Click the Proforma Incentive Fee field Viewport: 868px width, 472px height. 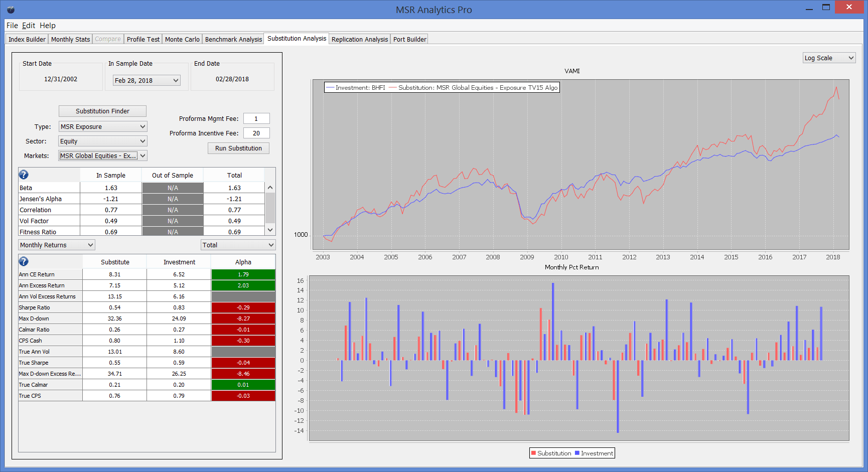pos(256,133)
